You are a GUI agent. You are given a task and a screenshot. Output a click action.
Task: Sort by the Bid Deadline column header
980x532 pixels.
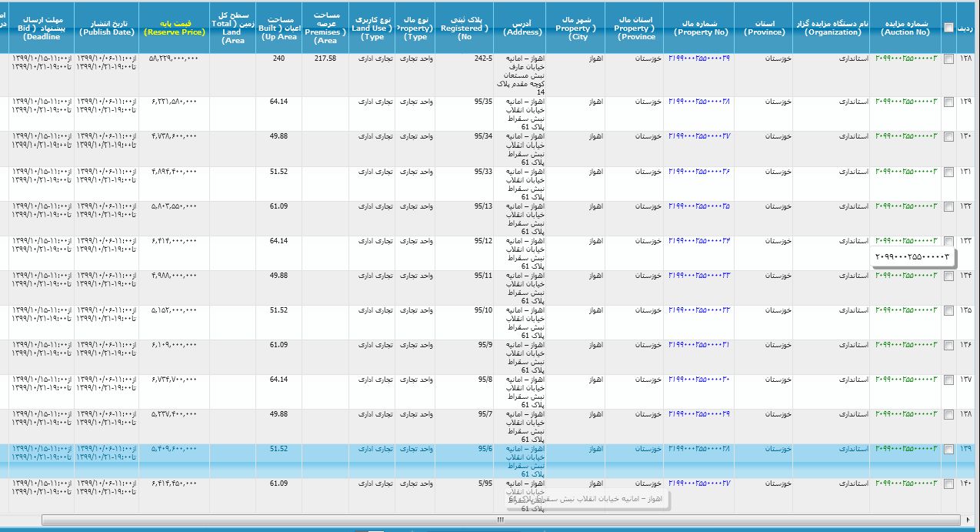[x=42, y=28]
